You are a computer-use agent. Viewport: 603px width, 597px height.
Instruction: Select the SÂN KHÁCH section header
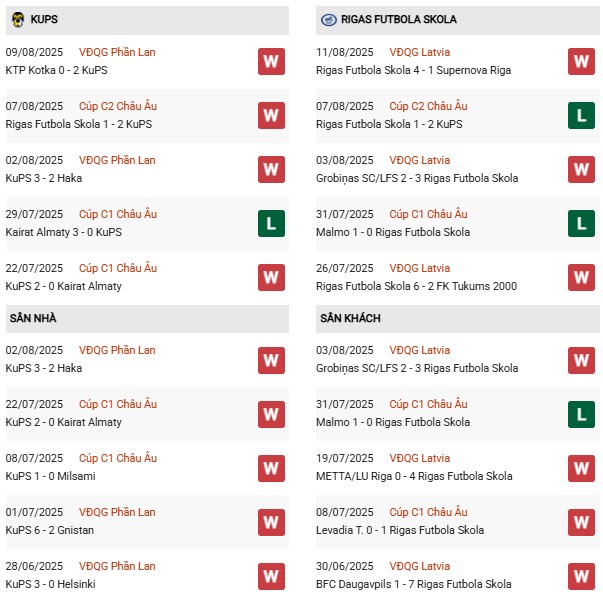350,318
